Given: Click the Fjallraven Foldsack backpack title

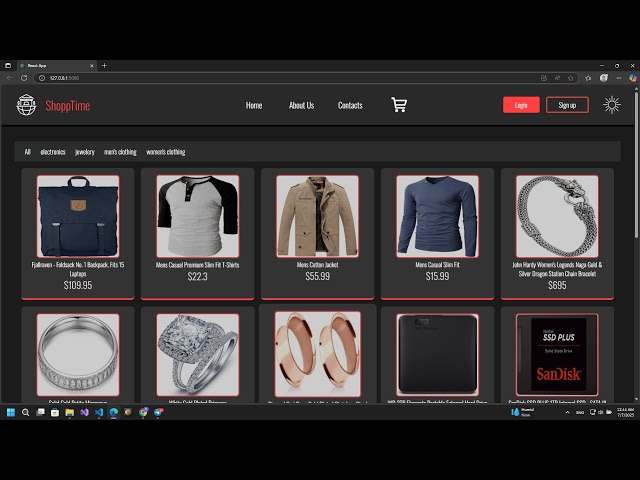Looking at the screenshot, I should pyautogui.click(x=78, y=269).
